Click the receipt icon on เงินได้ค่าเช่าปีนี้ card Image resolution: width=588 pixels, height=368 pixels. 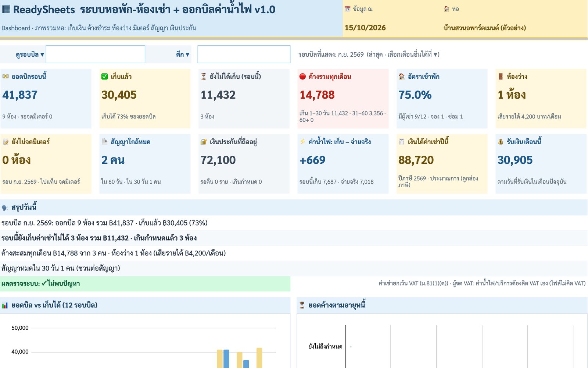click(402, 142)
